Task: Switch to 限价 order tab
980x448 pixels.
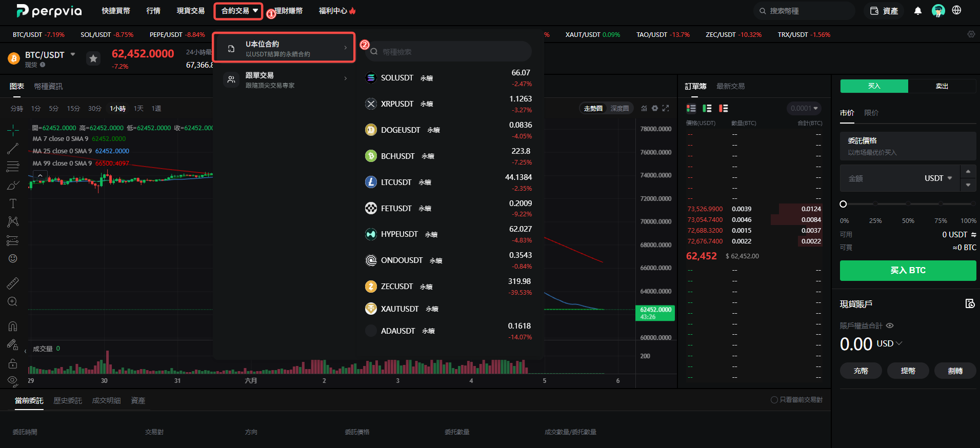Action: (x=871, y=113)
